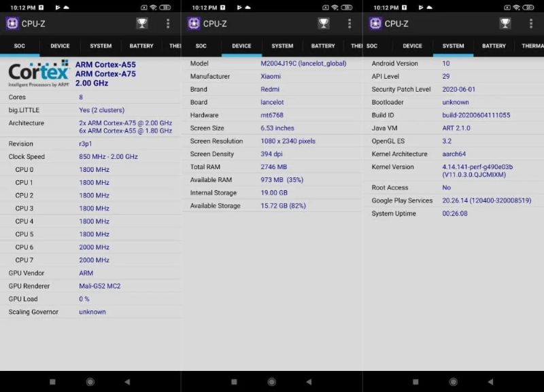
Task: Tap the trophy icon in the right panel
Action: click(x=505, y=24)
